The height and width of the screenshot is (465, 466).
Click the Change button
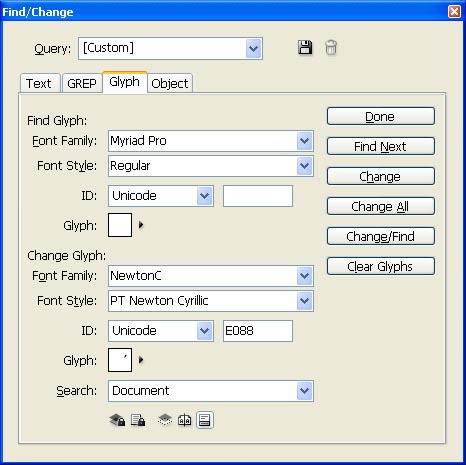pos(381,176)
